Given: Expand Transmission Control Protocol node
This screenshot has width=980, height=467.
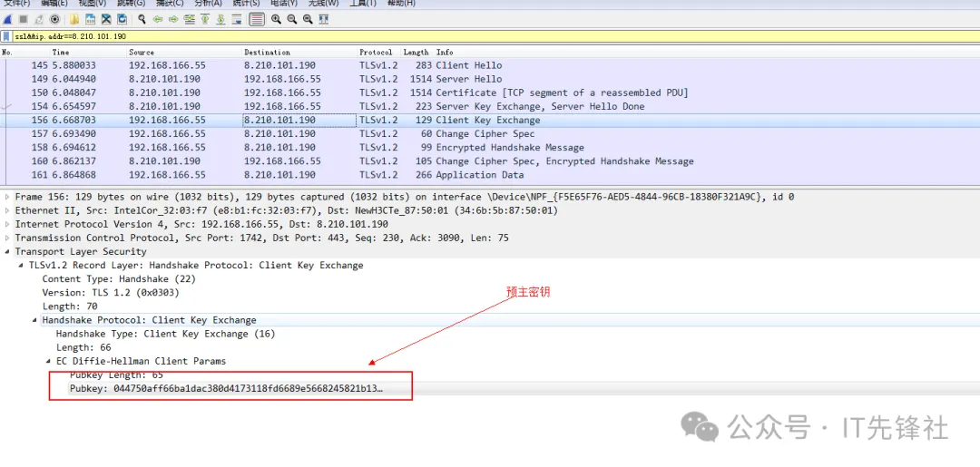Looking at the screenshot, I should [7, 238].
